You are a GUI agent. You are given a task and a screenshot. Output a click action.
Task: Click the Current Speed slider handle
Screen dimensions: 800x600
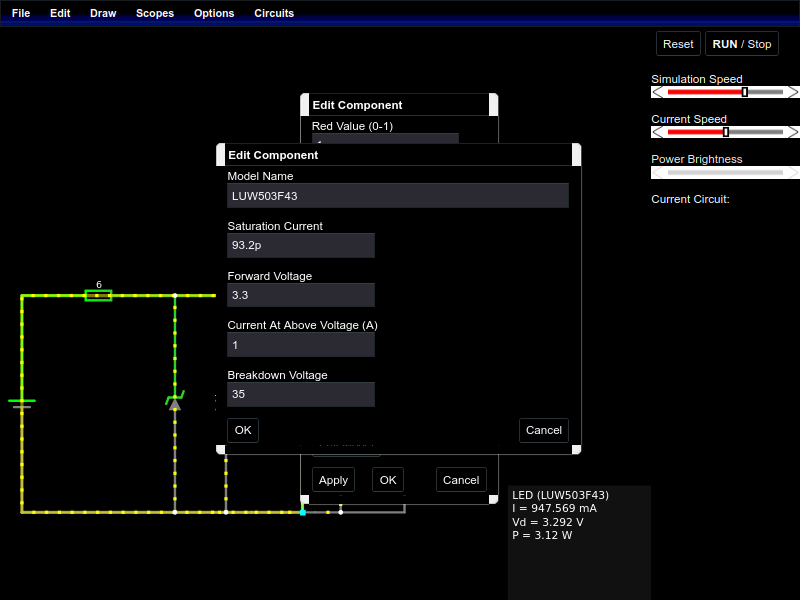[726, 132]
